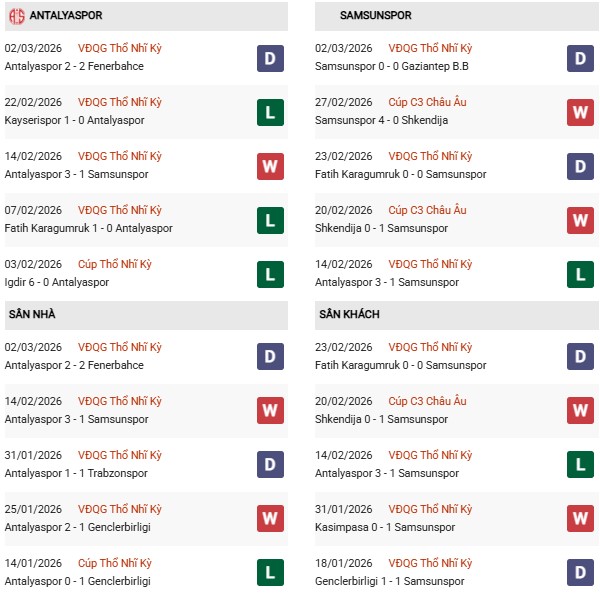This screenshot has height=596, width=600.
Task: Click the D badge for Samsunspor 0-0 Gaziantep B.B
Action: click(x=580, y=58)
